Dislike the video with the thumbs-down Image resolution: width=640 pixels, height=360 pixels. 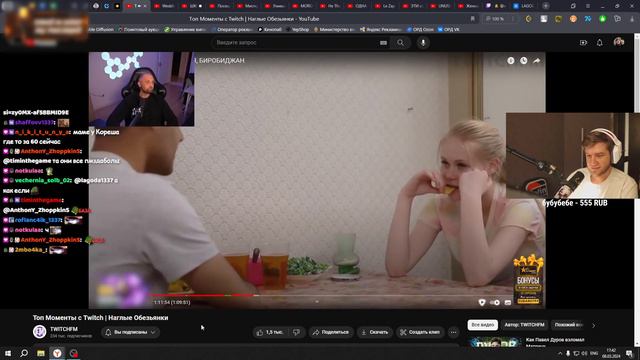[296, 332]
